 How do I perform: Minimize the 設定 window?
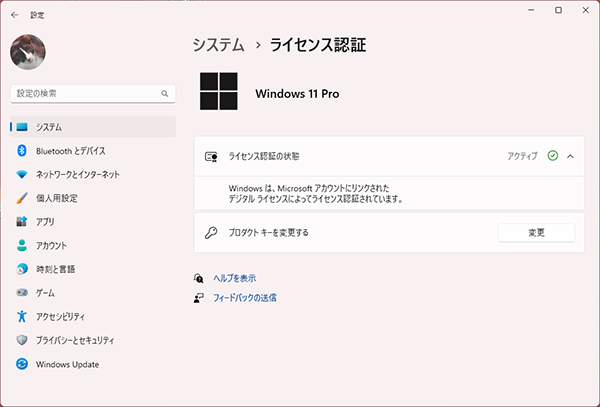tap(531, 10)
